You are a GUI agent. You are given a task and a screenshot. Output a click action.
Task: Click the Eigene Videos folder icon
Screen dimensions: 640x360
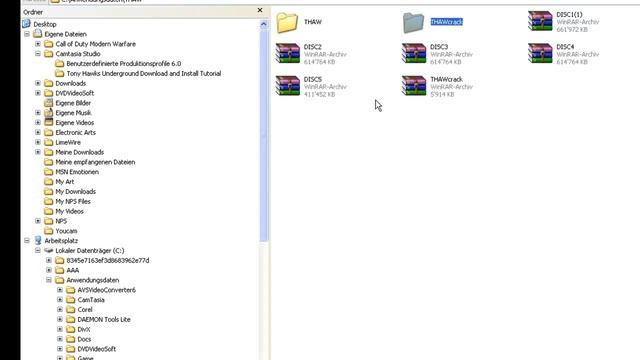[x=49, y=122]
